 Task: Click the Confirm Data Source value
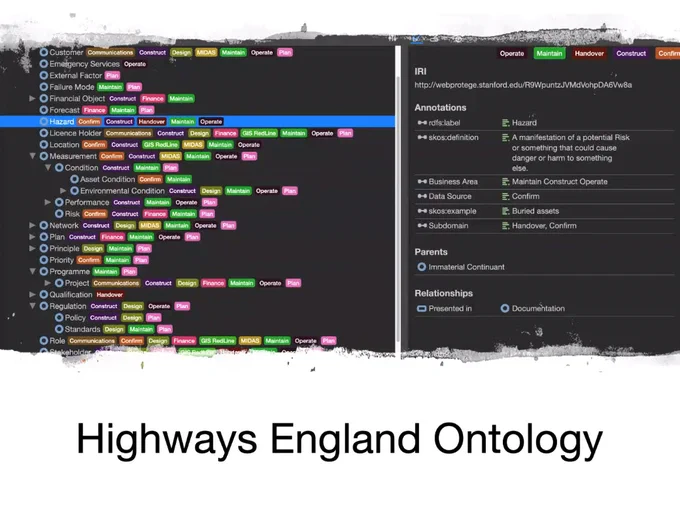[x=526, y=196]
